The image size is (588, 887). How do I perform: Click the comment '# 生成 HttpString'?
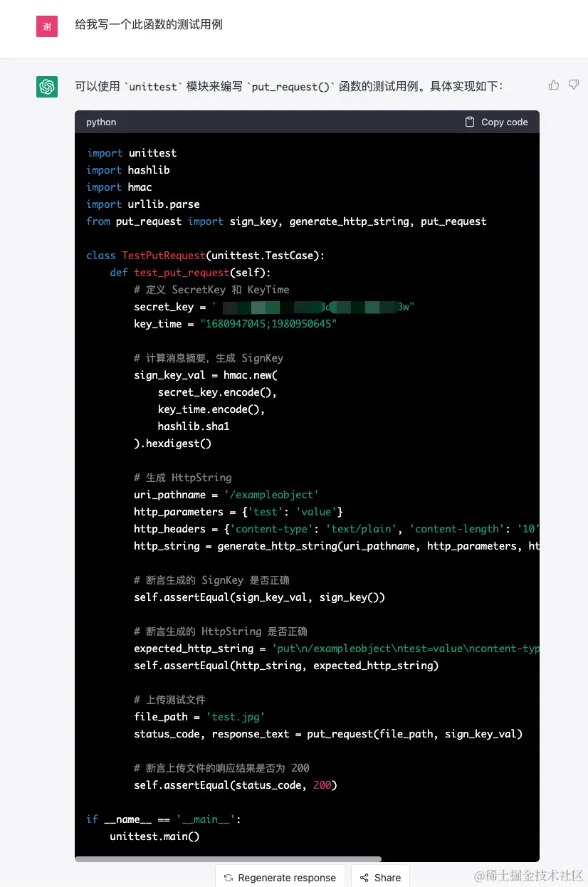click(x=182, y=478)
